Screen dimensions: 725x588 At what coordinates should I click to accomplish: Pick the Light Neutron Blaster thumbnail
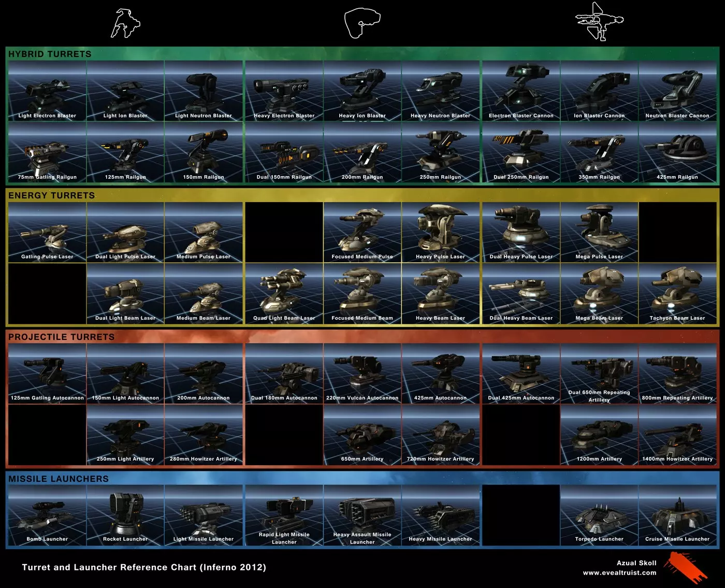[204, 91]
